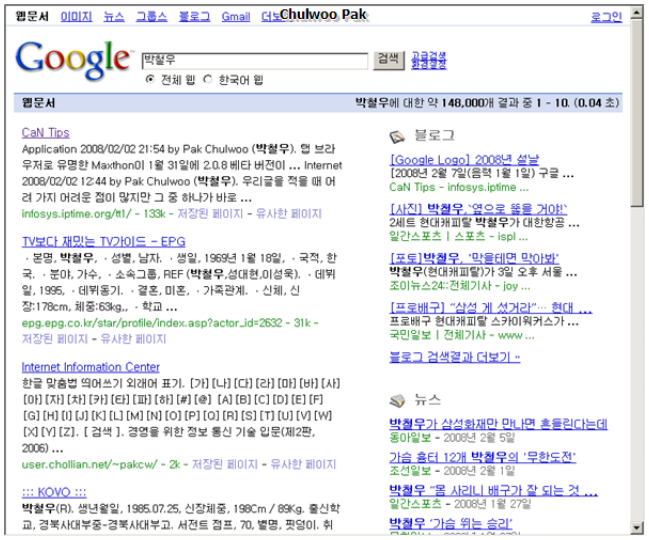Open the [사진] 박철우 blog result
The height and width of the screenshot is (540, 649).
pyautogui.click(x=478, y=209)
